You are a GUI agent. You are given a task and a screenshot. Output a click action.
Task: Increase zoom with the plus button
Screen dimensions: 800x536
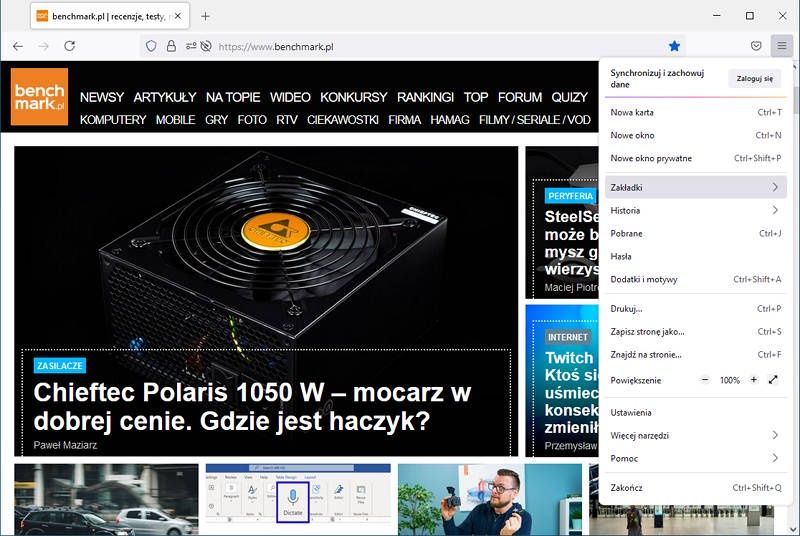pyautogui.click(x=754, y=380)
